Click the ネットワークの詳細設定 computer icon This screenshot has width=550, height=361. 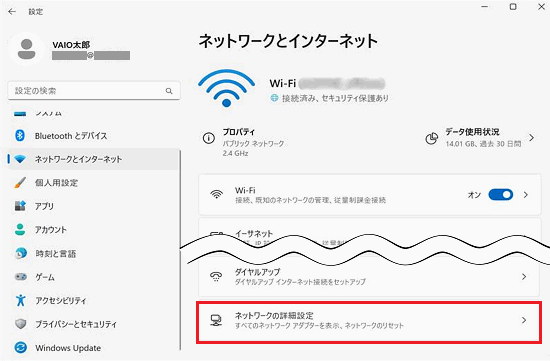click(x=216, y=320)
